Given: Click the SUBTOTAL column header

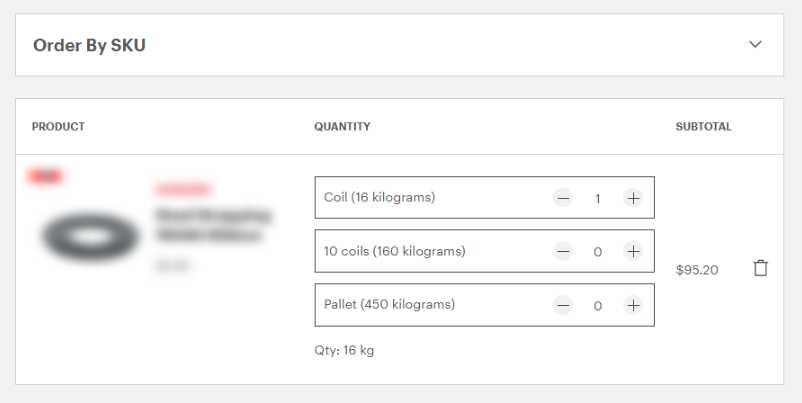Looking at the screenshot, I should click(703, 127).
